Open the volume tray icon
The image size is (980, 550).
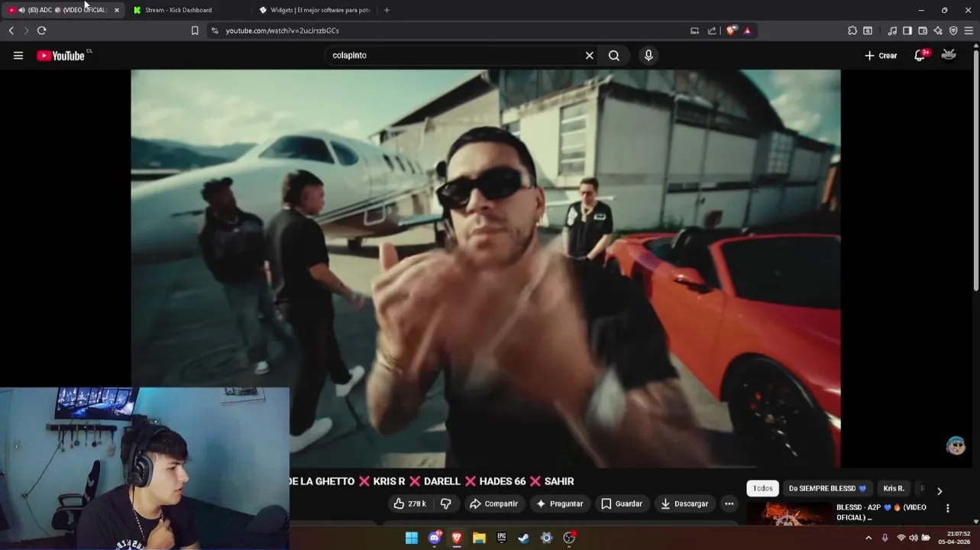913,538
